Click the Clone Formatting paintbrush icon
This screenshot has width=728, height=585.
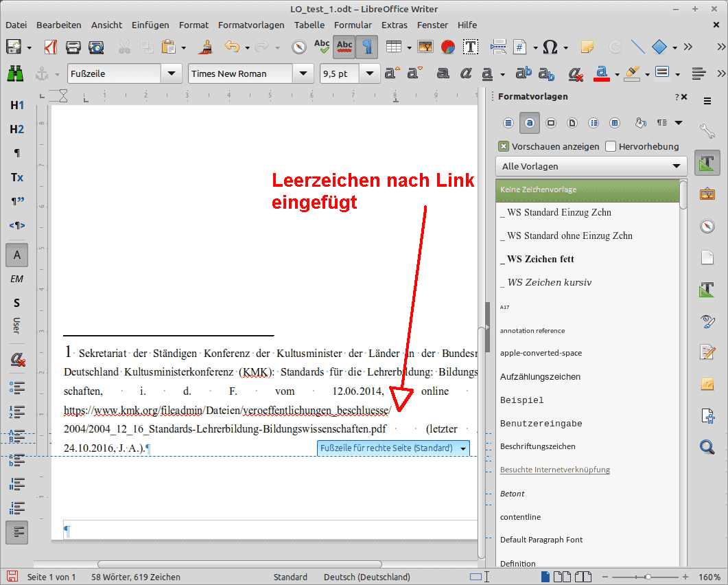[x=204, y=47]
